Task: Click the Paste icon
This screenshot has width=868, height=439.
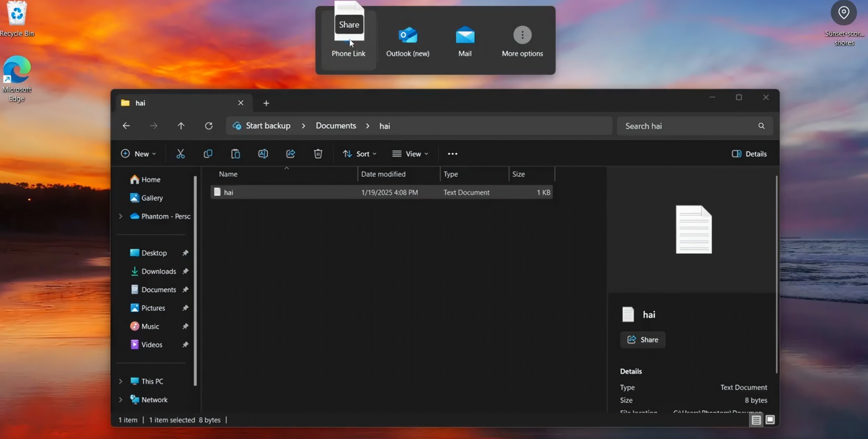Action: (x=235, y=154)
